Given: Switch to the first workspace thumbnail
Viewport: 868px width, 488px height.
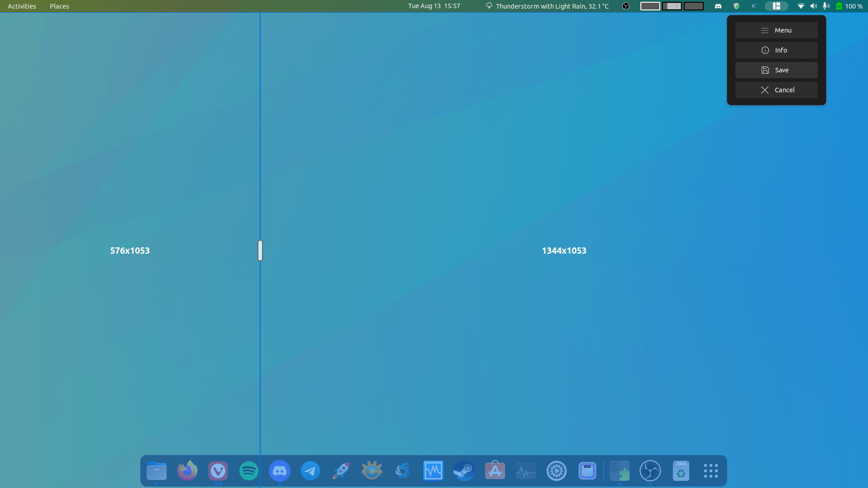Looking at the screenshot, I should [x=650, y=6].
